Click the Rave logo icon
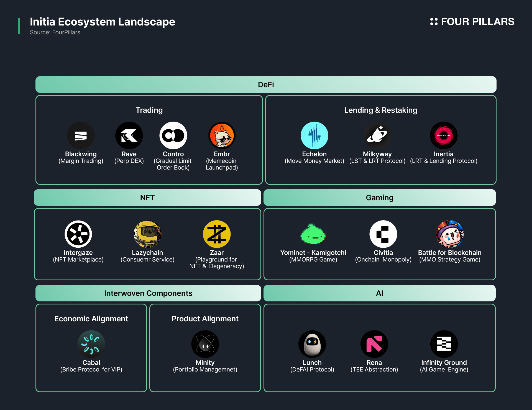The width and height of the screenshot is (532, 410). [x=129, y=135]
